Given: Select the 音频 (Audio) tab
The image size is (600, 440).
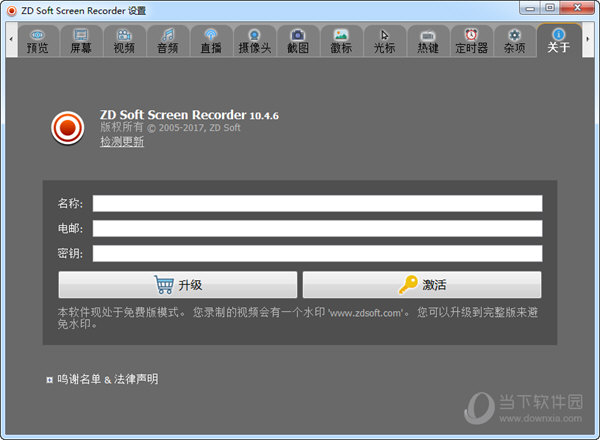Looking at the screenshot, I should coord(168,41).
